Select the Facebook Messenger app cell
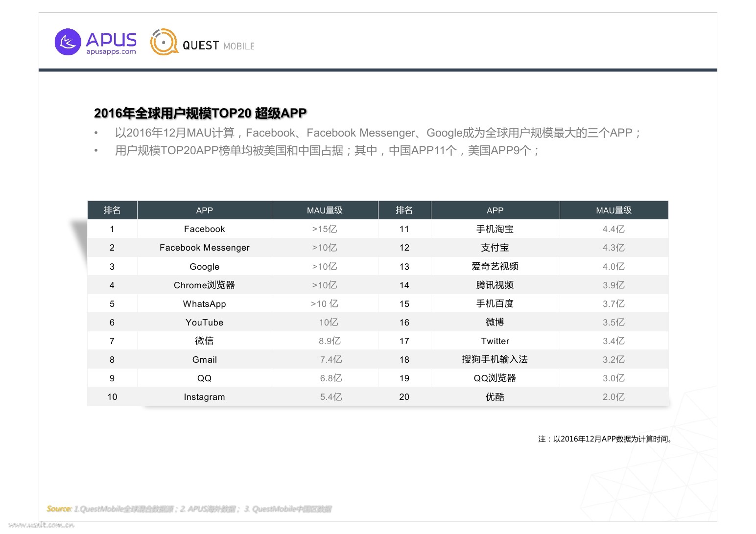 coord(205,248)
